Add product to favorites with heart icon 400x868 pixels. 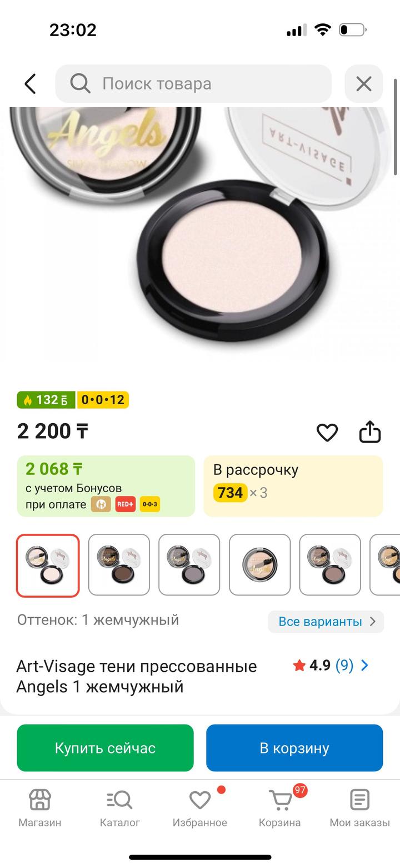[x=327, y=432]
